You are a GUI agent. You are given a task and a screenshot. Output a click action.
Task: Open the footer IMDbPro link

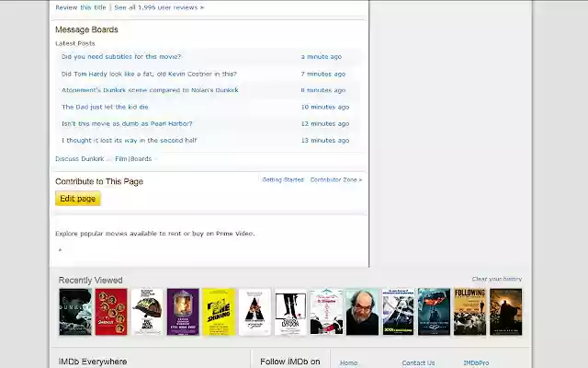tap(476, 362)
